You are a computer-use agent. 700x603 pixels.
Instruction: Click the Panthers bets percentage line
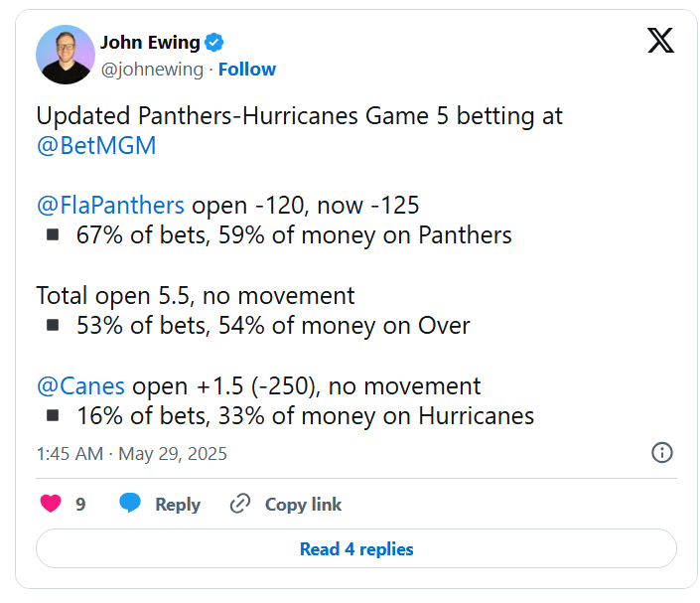(x=293, y=235)
